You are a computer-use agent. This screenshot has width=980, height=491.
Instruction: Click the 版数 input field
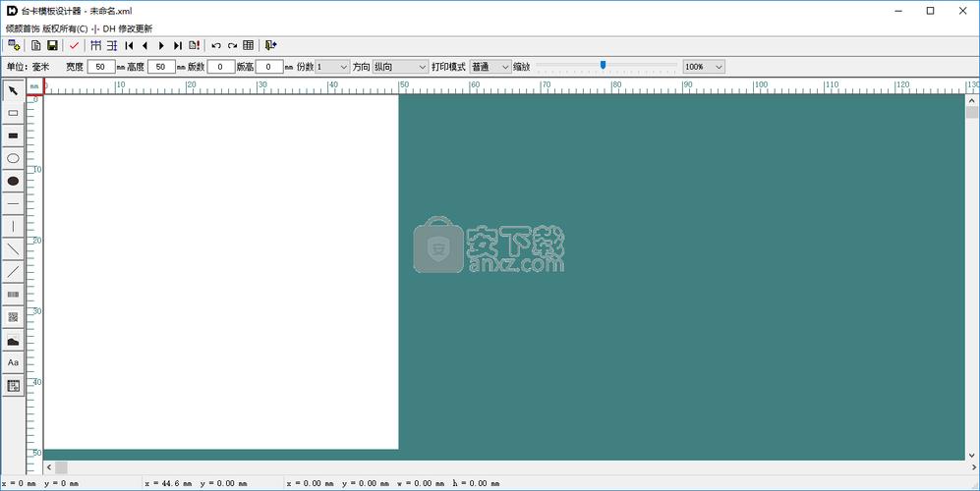click(220, 67)
